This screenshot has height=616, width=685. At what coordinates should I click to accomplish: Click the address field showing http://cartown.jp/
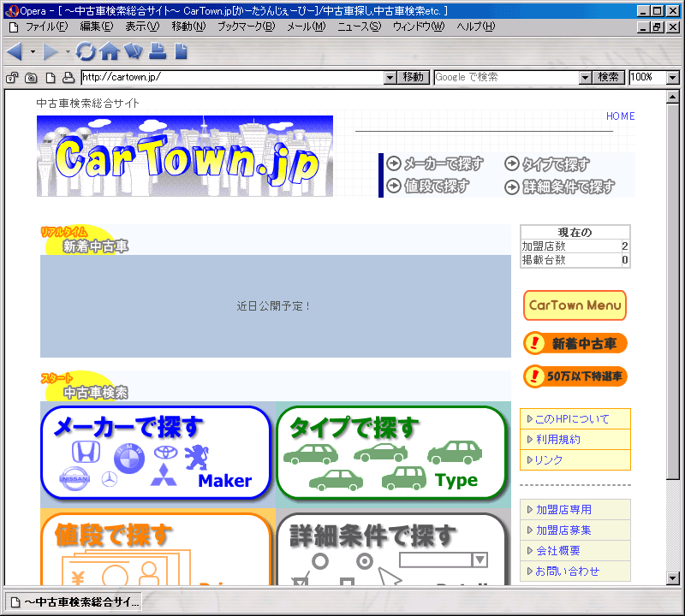tap(233, 77)
